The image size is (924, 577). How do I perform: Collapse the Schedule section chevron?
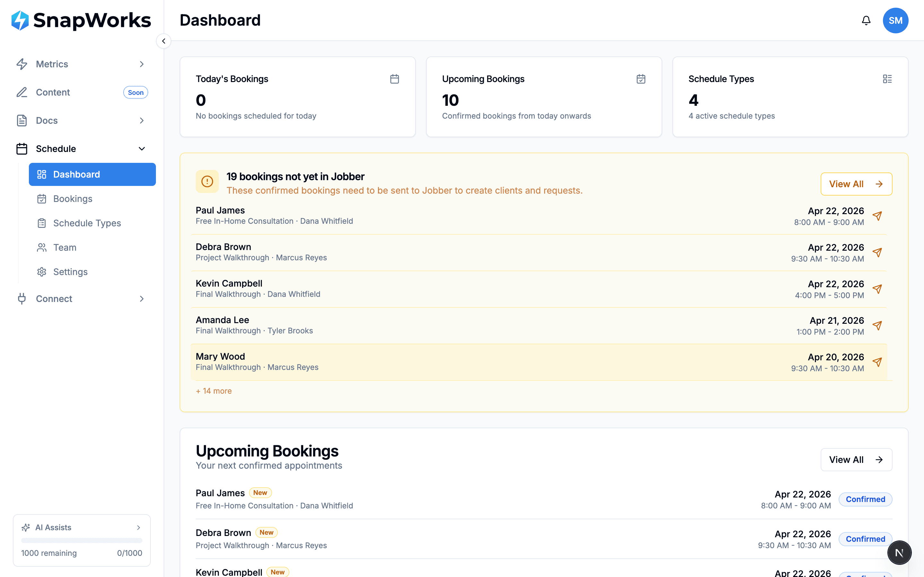[142, 148]
